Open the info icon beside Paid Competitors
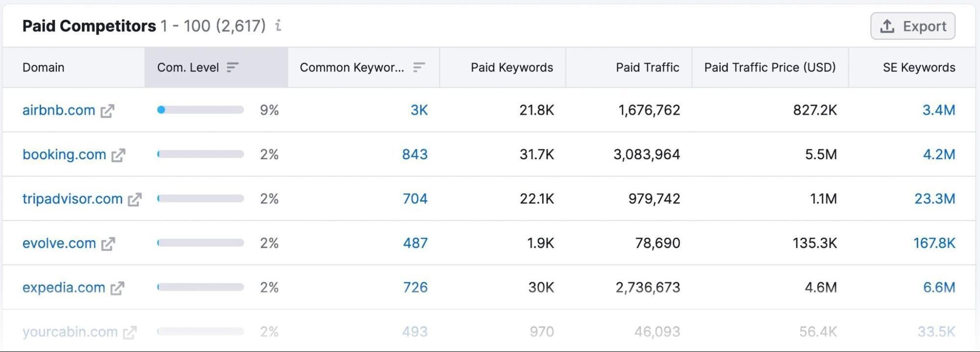Viewport: 980px width, 352px height. (x=278, y=25)
